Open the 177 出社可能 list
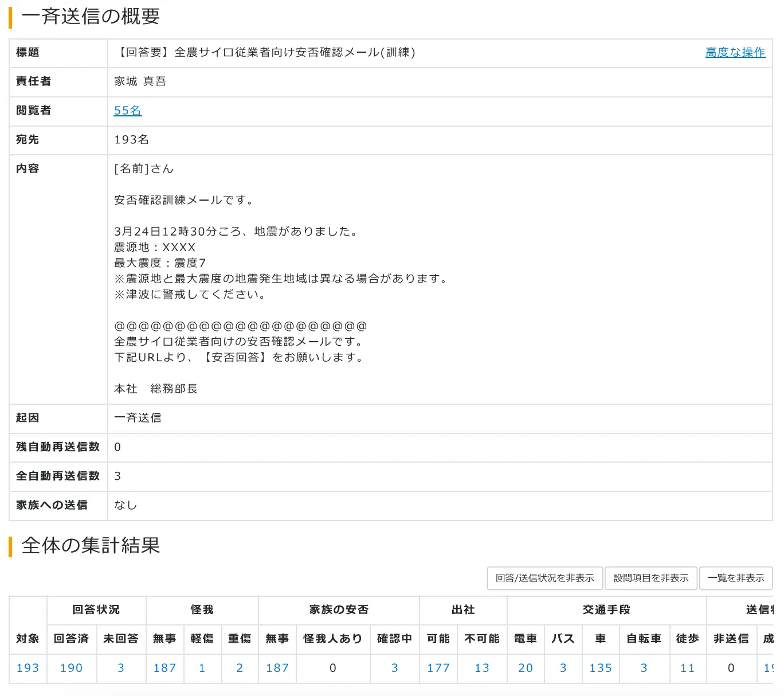The width and height of the screenshot is (784, 696). pyautogui.click(x=438, y=667)
